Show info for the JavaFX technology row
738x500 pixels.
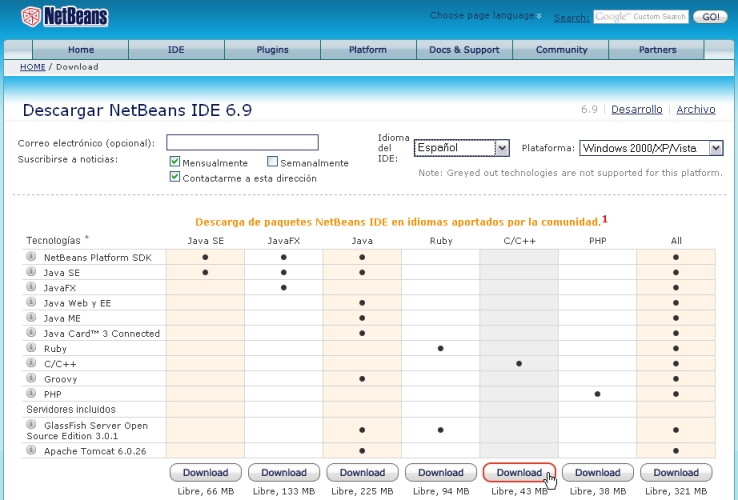(31, 287)
